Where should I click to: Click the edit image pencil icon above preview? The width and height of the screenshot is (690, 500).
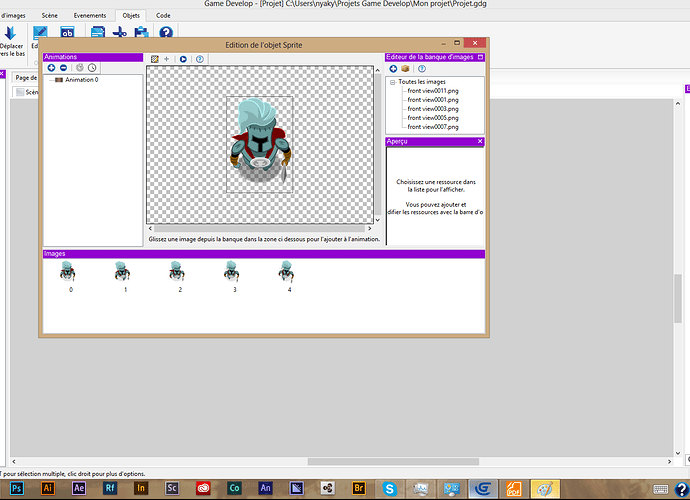(x=155, y=59)
